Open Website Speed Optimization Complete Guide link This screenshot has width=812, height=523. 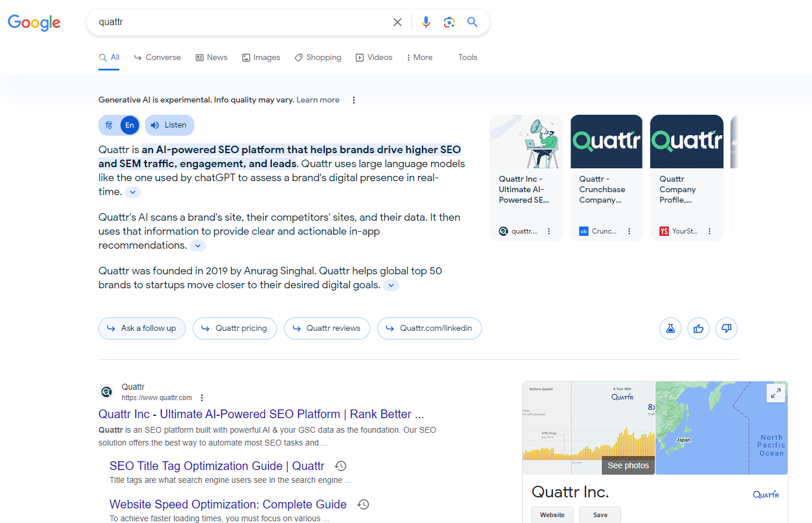coord(228,504)
